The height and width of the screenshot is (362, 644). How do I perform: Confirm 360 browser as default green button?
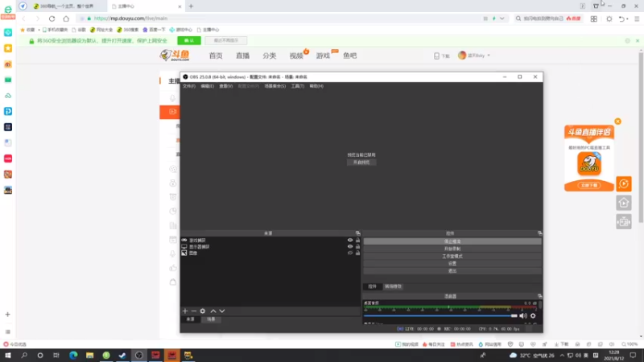(x=189, y=41)
